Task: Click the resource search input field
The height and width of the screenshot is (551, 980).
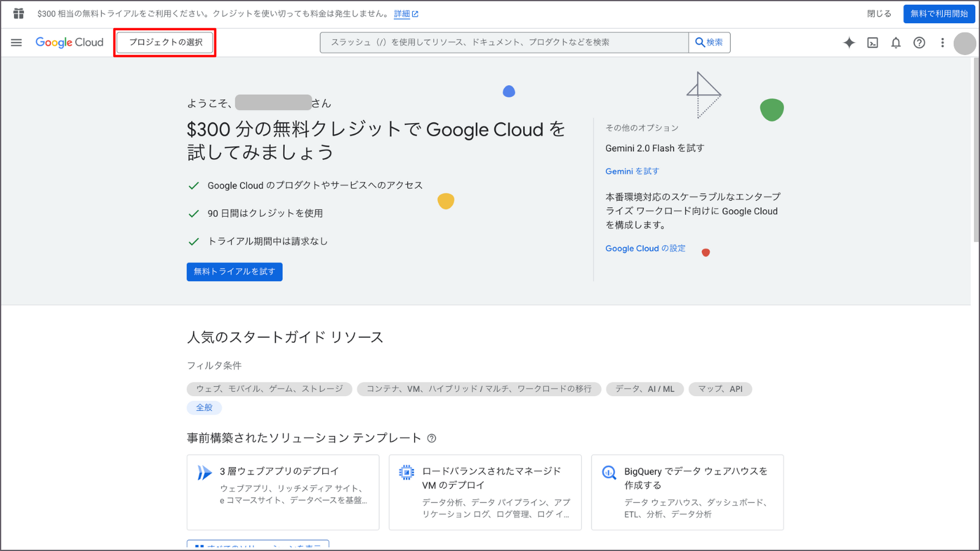Action: [504, 42]
